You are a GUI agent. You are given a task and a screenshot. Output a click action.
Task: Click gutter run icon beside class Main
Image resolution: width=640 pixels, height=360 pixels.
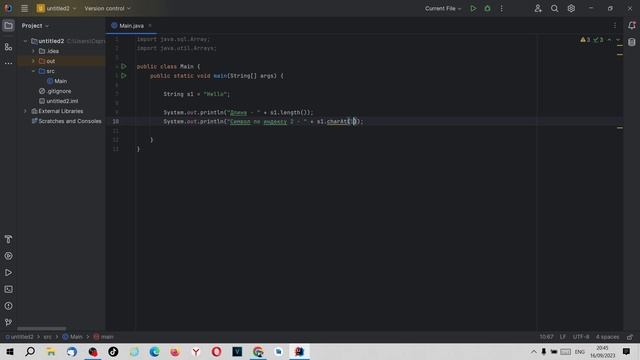point(124,66)
